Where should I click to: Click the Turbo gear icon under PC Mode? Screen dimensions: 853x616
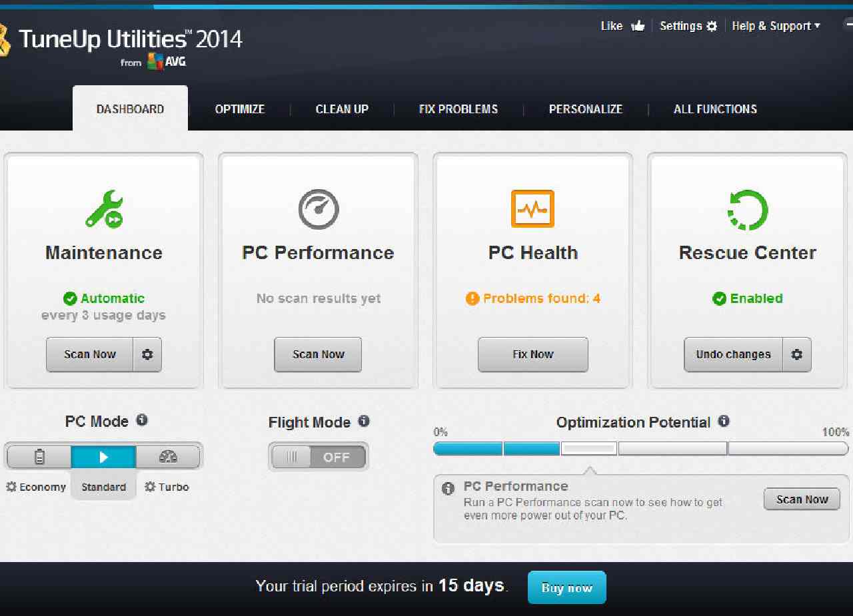150,487
